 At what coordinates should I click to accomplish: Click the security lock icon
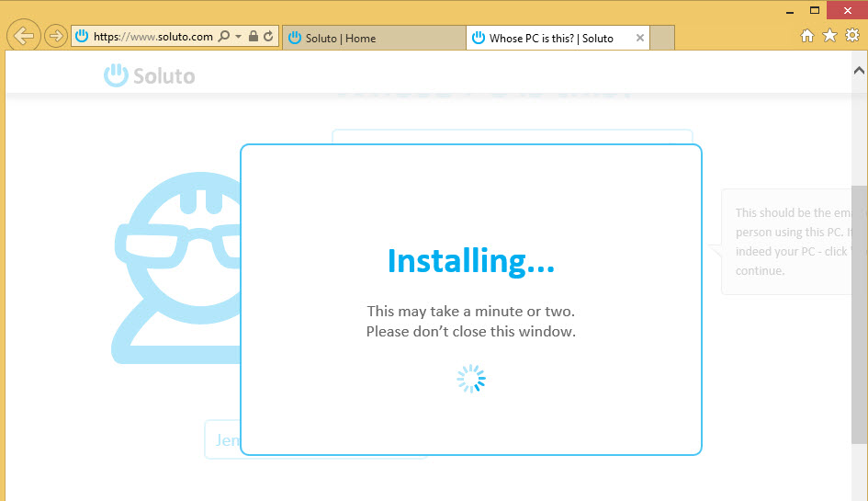pos(254,37)
